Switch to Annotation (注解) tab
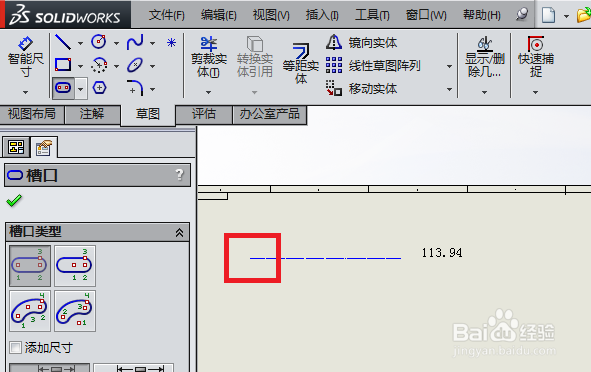 [92, 114]
